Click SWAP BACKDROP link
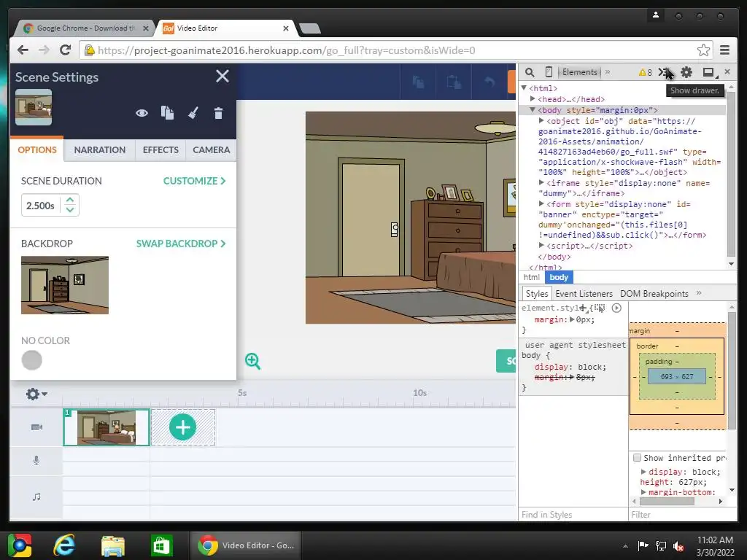Viewport: 747px width, 560px height. (181, 244)
